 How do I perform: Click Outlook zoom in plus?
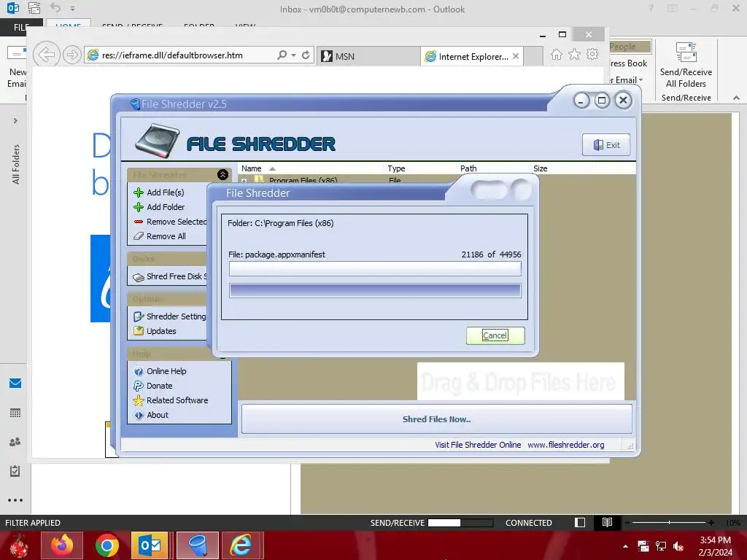(x=711, y=522)
